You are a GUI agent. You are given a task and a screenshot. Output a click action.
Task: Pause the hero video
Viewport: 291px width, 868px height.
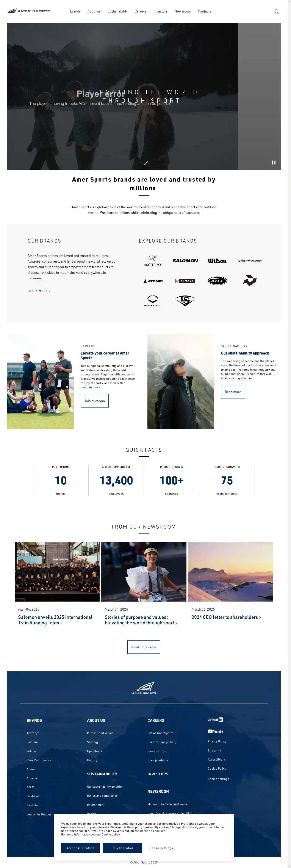(274, 162)
